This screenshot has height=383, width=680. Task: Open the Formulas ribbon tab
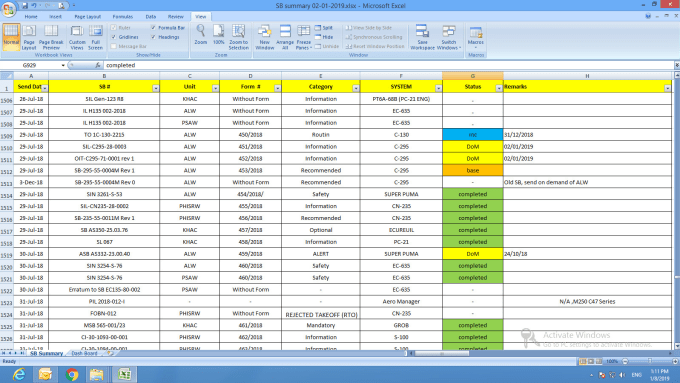coord(123,16)
